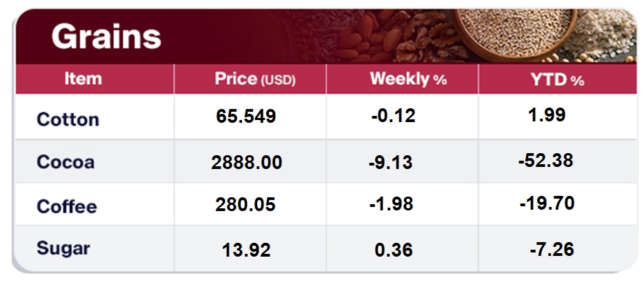The width and height of the screenshot is (644, 298).
Task: Choose the Sugar row name
Action: pyautogui.click(x=63, y=248)
